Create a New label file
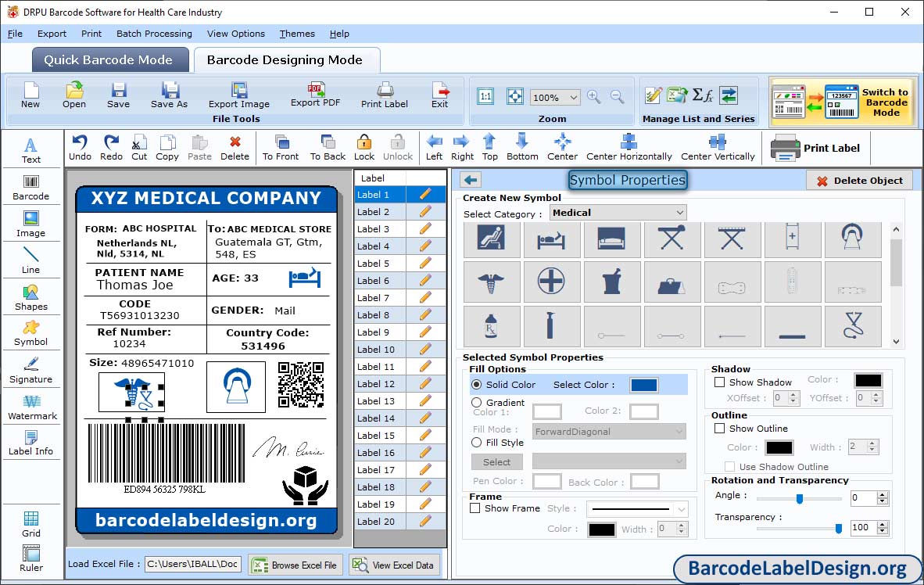Image resolution: width=924 pixels, height=585 pixels. 30,95
